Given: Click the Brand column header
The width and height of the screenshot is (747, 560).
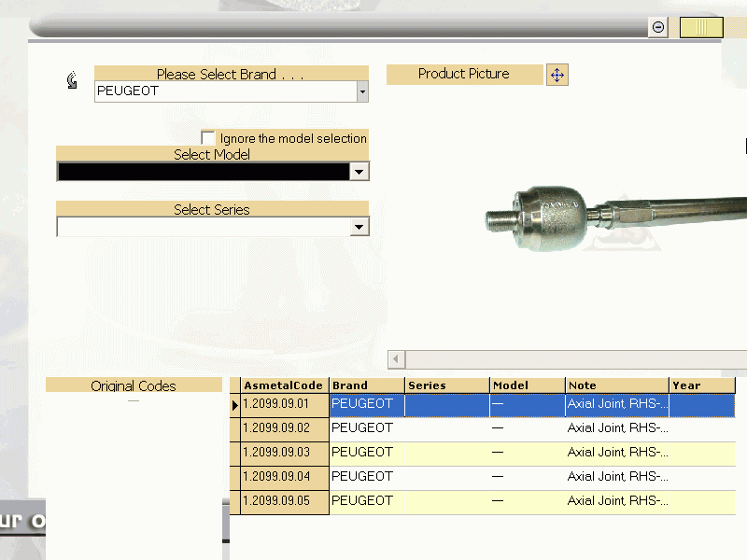Looking at the screenshot, I should (x=353, y=385).
